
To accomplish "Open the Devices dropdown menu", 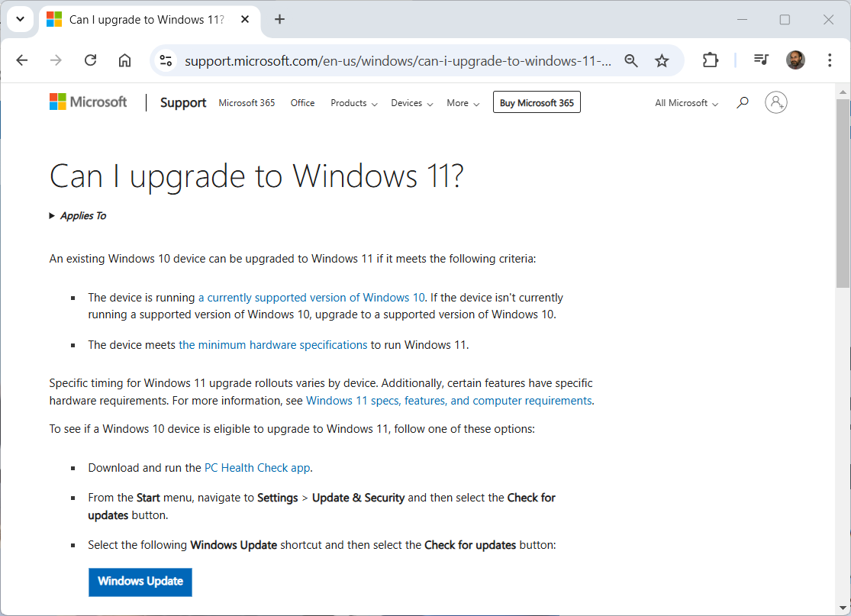I will click(411, 103).
